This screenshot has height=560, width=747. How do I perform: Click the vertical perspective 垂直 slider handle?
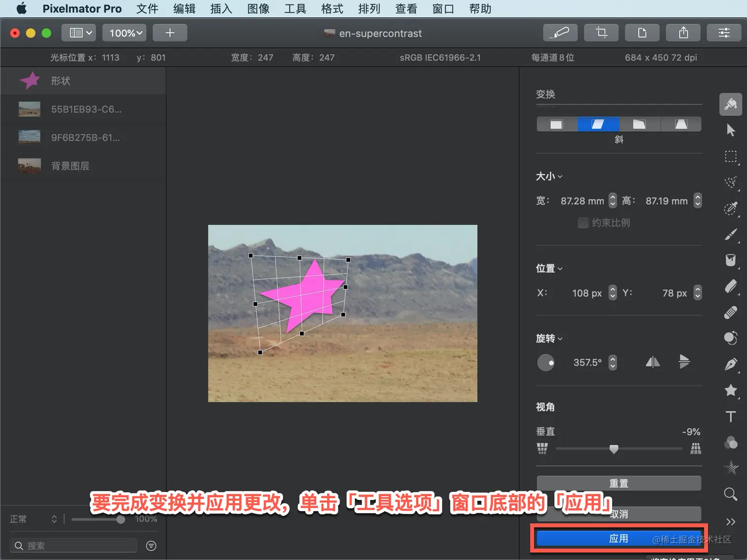[614, 449]
